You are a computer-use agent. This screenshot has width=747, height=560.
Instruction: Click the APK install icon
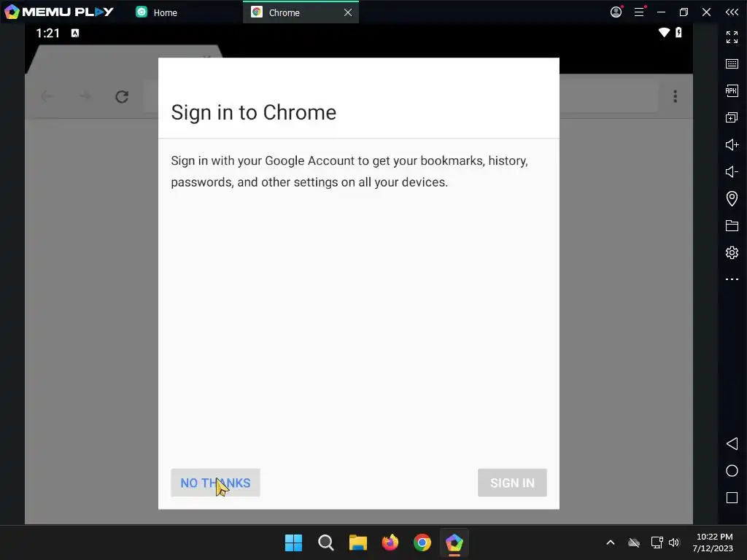click(732, 90)
